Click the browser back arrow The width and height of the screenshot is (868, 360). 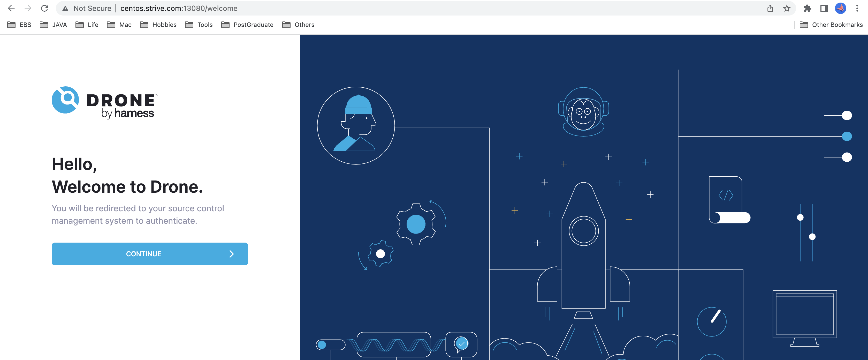[x=11, y=9]
